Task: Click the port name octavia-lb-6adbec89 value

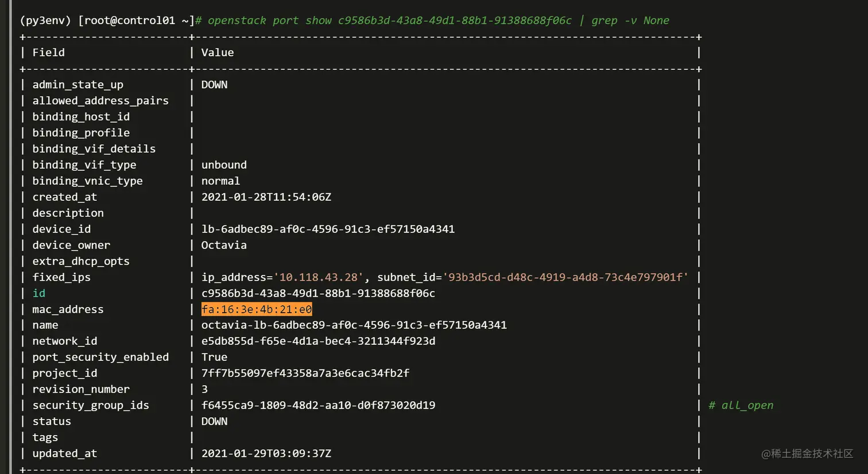Action: pyautogui.click(x=354, y=325)
